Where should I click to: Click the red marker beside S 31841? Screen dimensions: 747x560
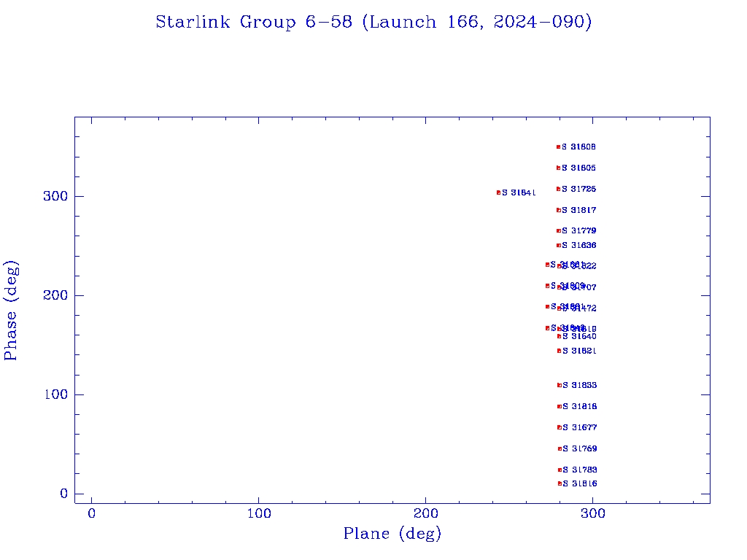click(x=498, y=192)
